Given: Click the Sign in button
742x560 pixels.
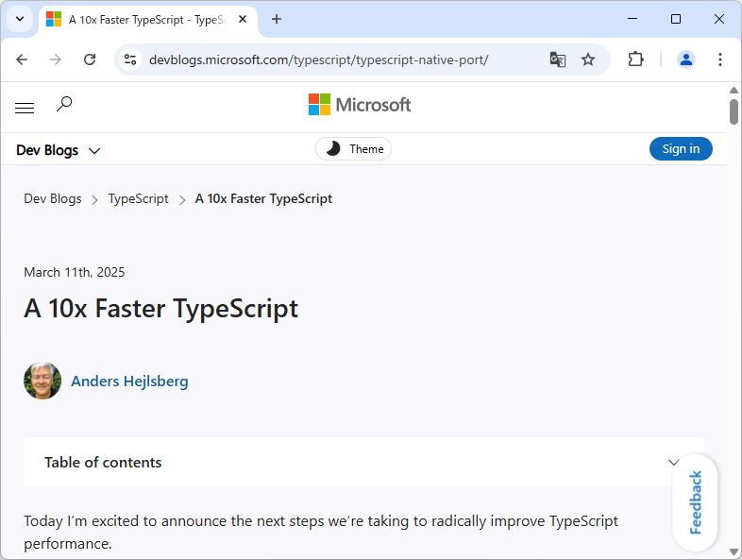Looking at the screenshot, I should coord(681,149).
